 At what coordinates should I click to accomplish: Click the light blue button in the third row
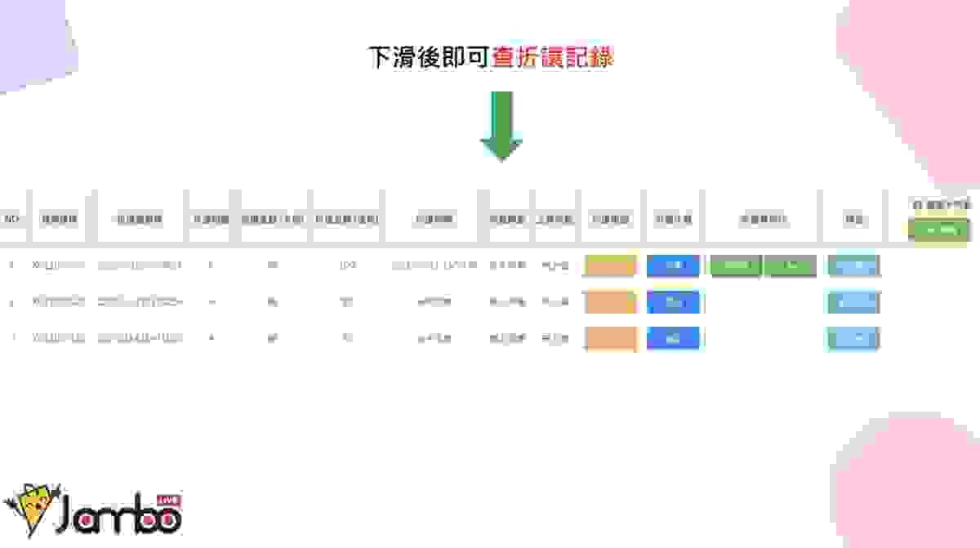point(853,338)
